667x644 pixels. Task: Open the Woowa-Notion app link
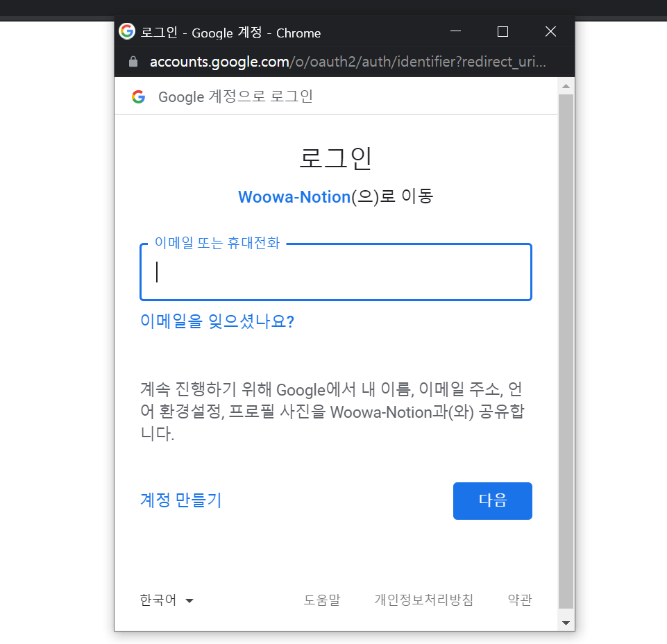coord(294,197)
